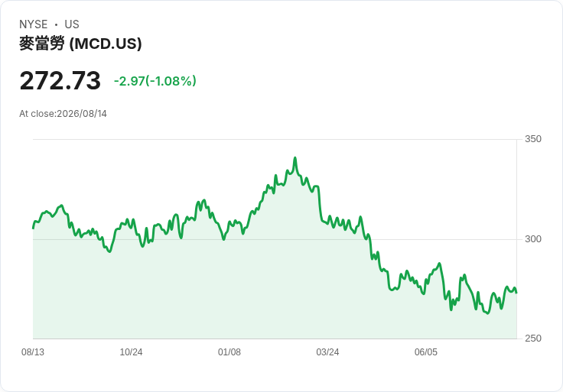The image size is (563, 392).
Task: Click the 06/05 date axis label
Action: click(x=426, y=352)
